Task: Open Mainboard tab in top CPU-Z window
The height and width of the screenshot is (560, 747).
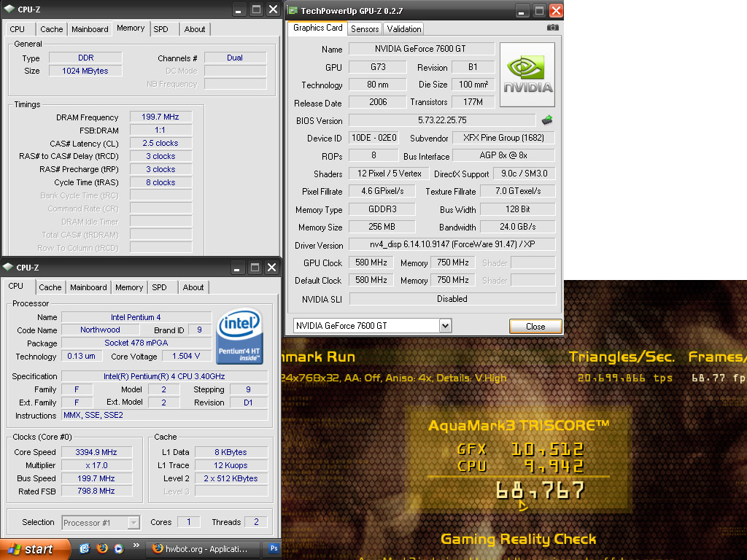Action: (x=90, y=29)
